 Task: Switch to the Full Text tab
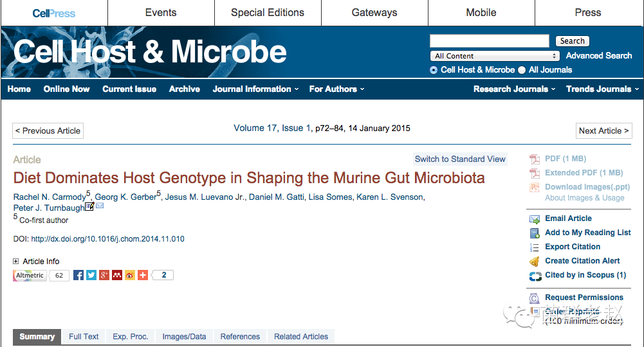pyautogui.click(x=84, y=337)
